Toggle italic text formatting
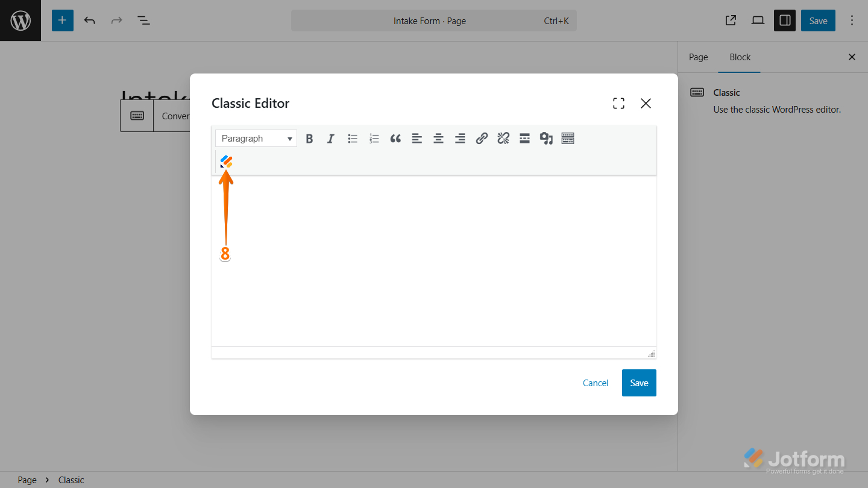Viewport: 868px width, 488px height. click(x=330, y=138)
